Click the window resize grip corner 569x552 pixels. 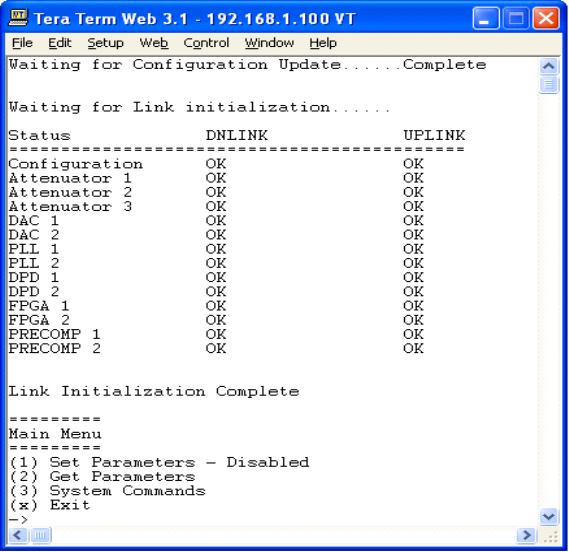[x=551, y=536]
